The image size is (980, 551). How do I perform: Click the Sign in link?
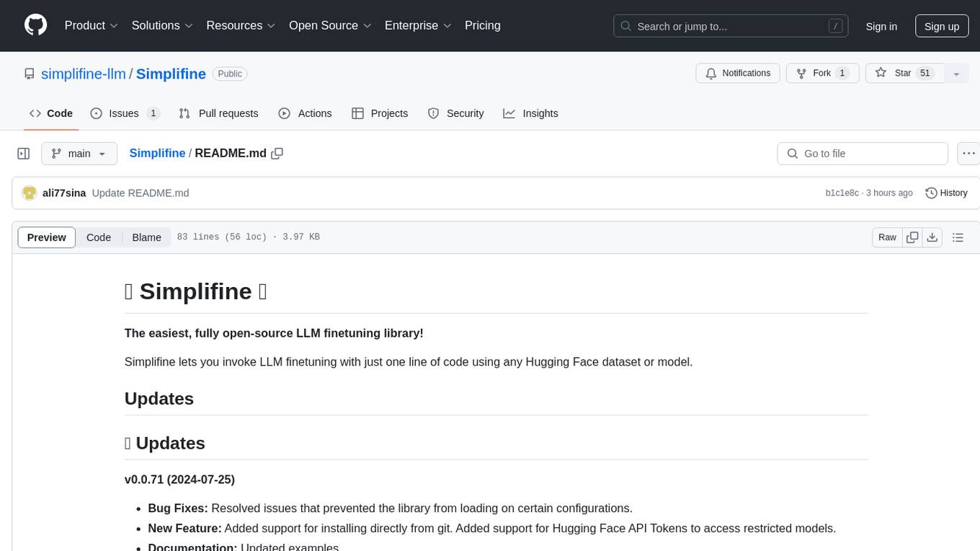pos(881,26)
